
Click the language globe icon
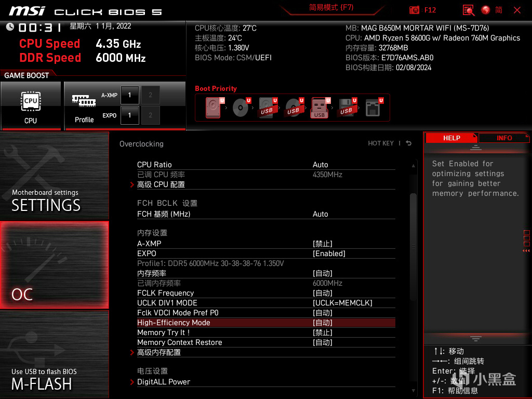[x=486, y=10]
